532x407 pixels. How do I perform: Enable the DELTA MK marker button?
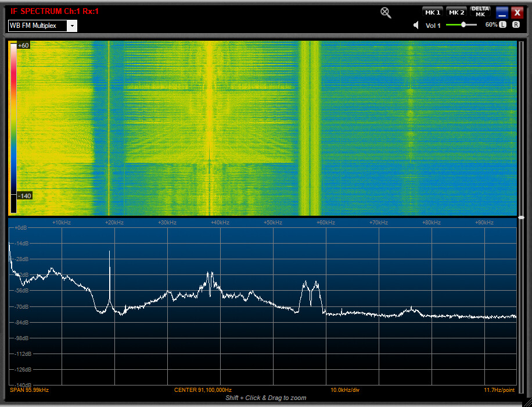[x=480, y=12]
